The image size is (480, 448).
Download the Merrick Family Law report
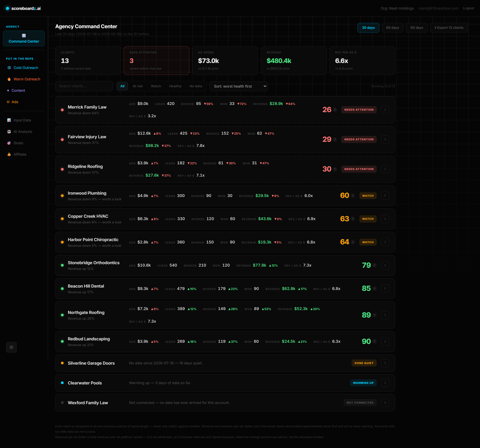click(x=385, y=110)
